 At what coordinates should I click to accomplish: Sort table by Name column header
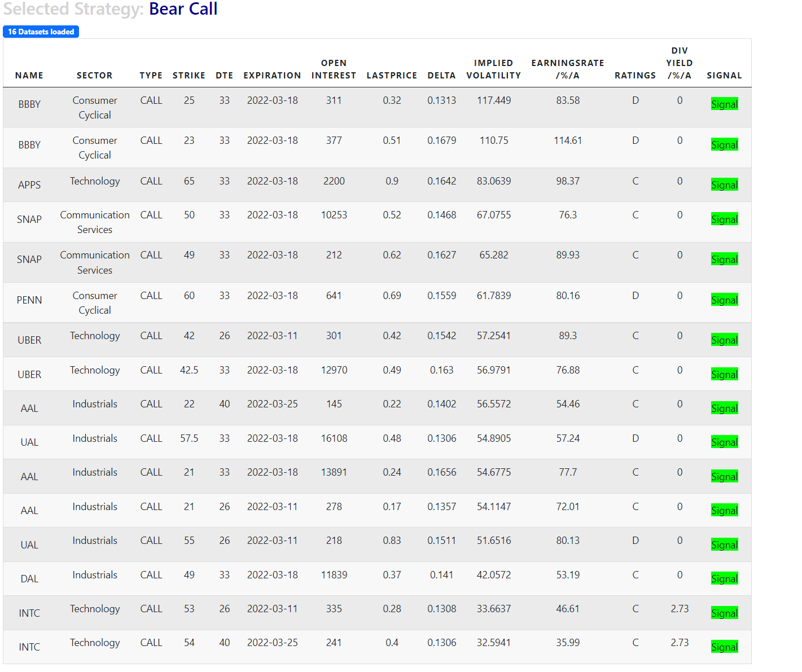click(x=29, y=76)
